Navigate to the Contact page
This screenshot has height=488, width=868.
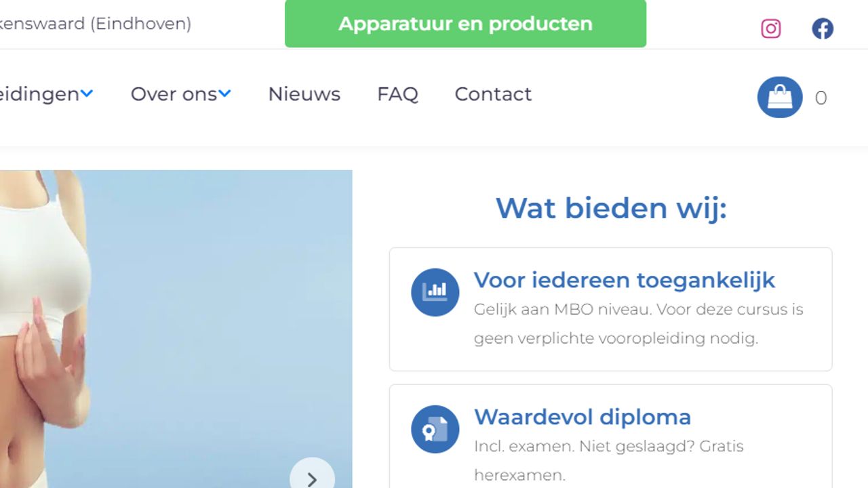(x=492, y=94)
